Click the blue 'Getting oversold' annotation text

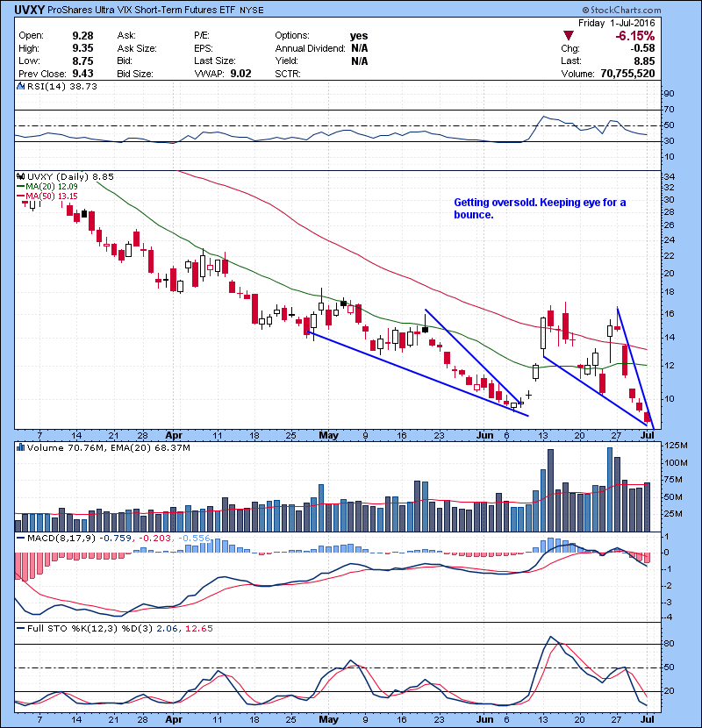pyautogui.click(x=540, y=209)
